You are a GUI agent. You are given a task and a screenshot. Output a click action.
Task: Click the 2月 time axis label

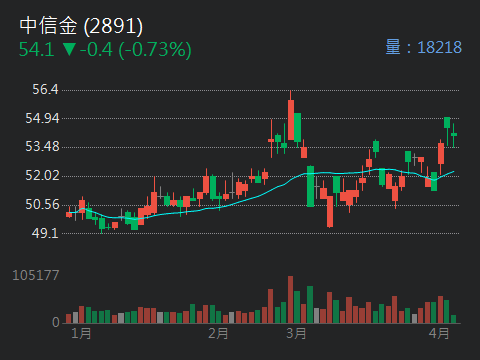coord(218,333)
